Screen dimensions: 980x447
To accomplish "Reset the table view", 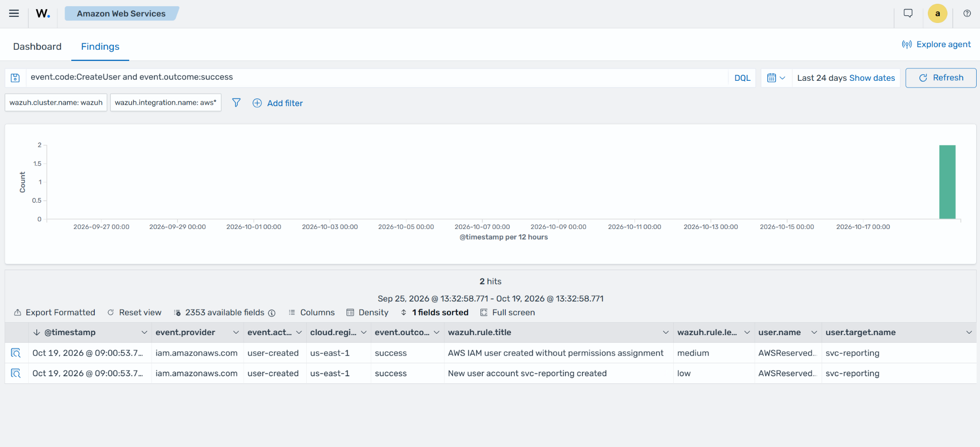I will click(x=134, y=312).
